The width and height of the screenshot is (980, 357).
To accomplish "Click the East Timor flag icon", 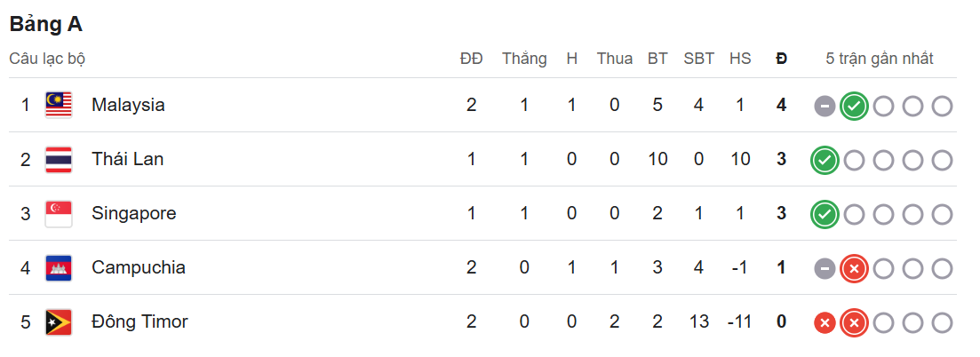I will 59,322.
